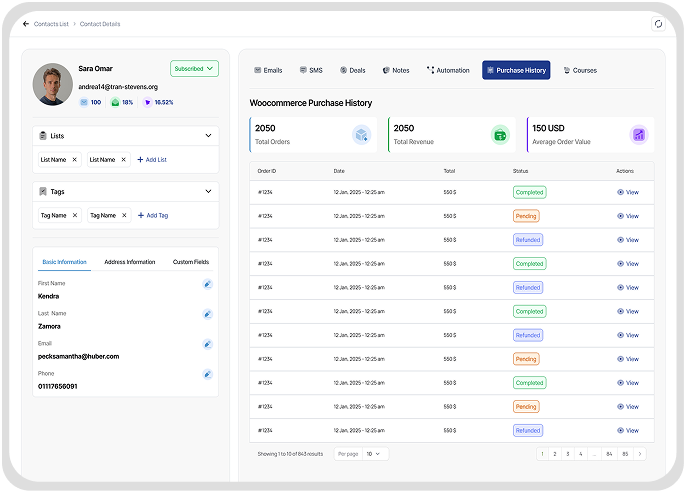The image size is (686, 493).
Task: Collapse the Lists section chevron
Action: (208, 135)
